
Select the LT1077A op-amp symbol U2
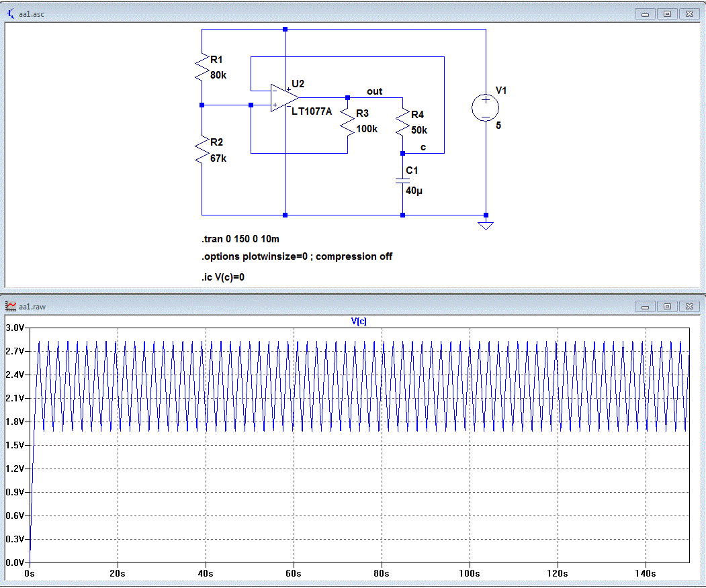coord(283,98)
